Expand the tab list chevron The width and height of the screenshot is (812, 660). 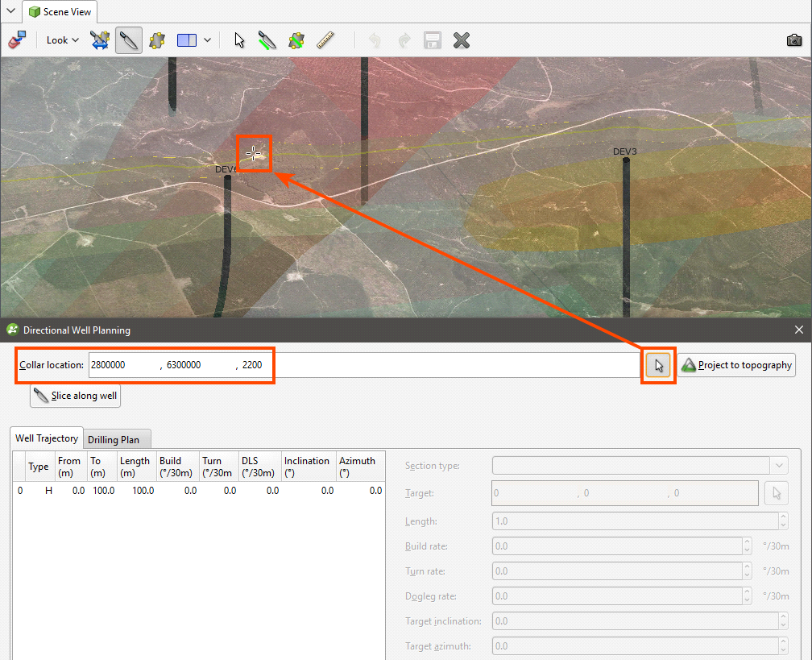pos(10,11)
